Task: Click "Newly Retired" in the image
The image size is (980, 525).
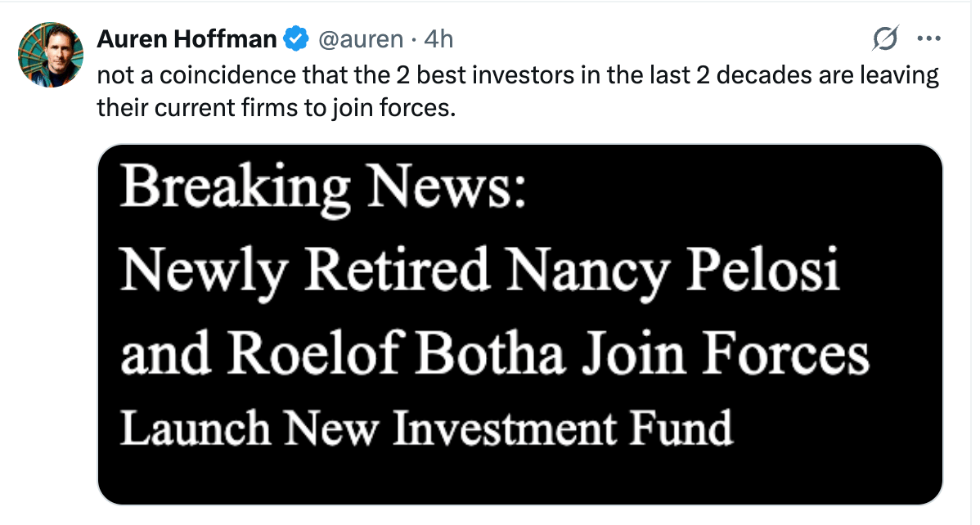Action: tap(304, 272)
